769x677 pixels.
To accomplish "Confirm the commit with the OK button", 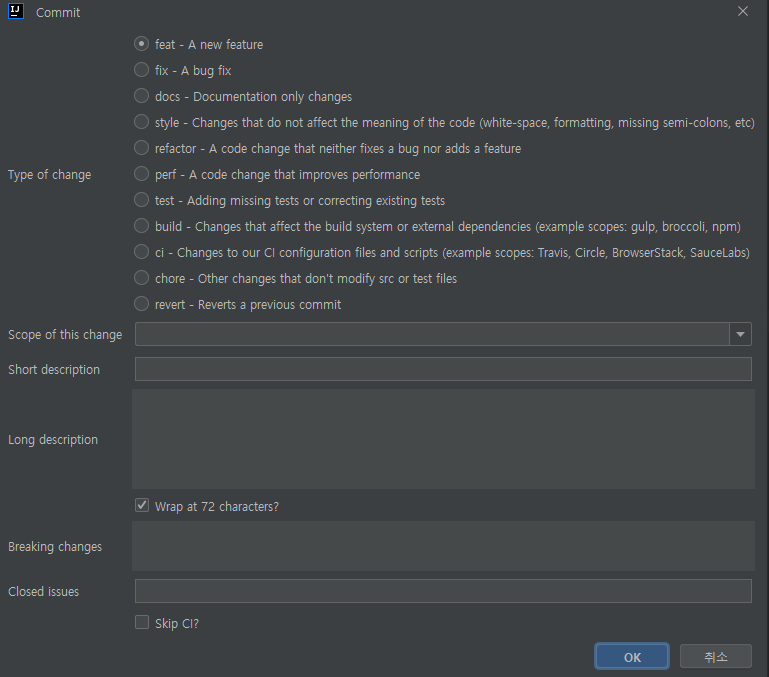I will click(x=632, y=657).
